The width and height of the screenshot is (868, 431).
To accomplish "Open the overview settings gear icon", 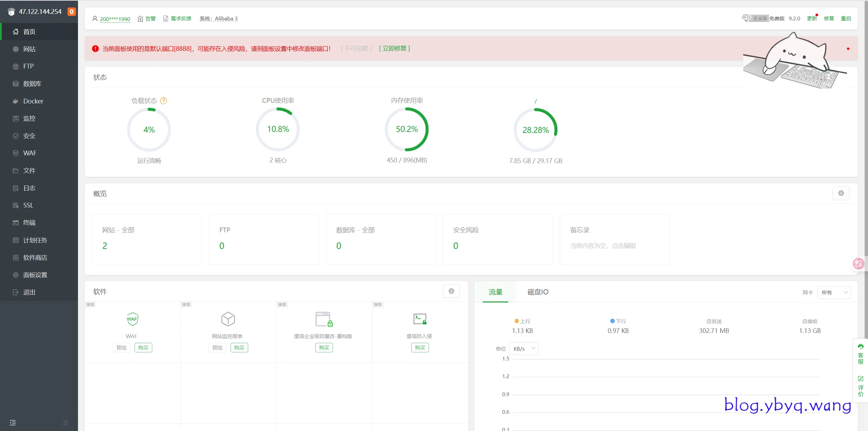I will (841, 193).
